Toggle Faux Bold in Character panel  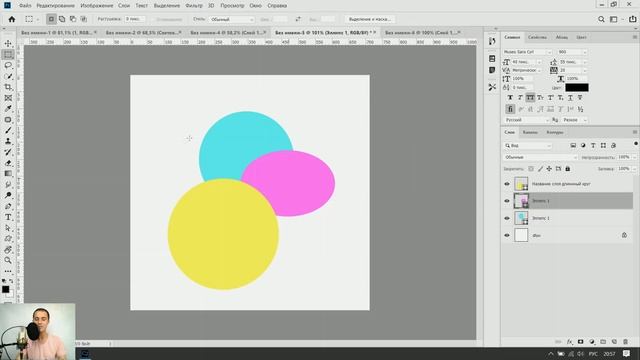tap(510, 98)
